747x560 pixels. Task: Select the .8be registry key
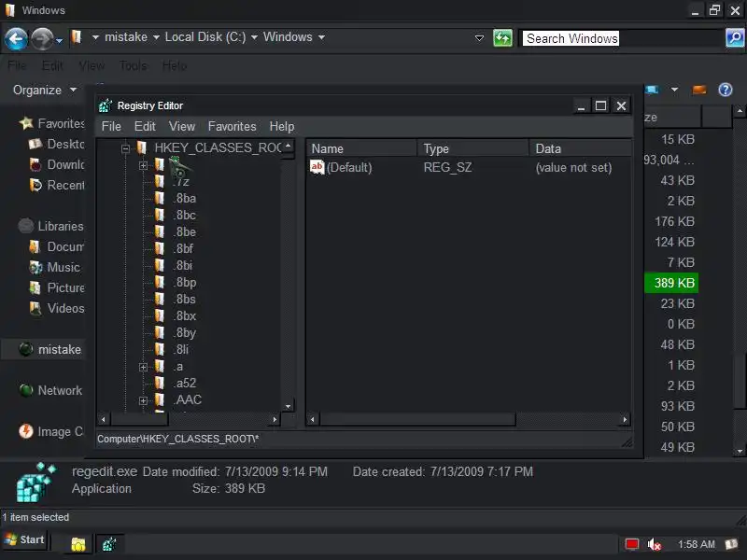coord(185,231)
